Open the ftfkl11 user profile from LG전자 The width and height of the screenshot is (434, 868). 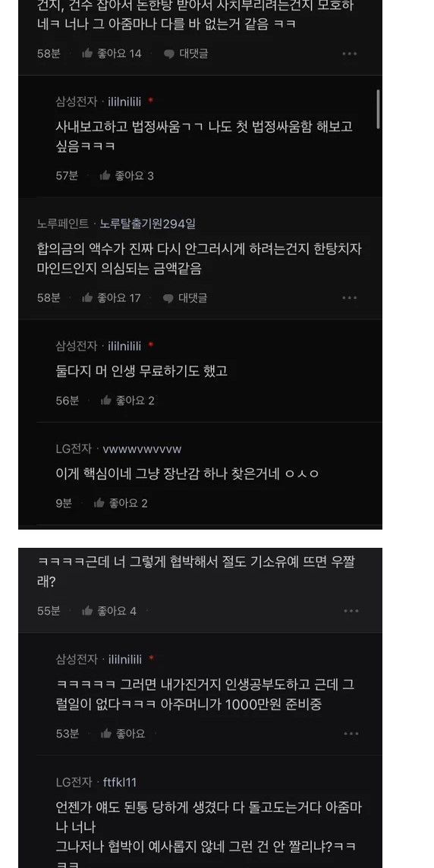pos(120,782)
